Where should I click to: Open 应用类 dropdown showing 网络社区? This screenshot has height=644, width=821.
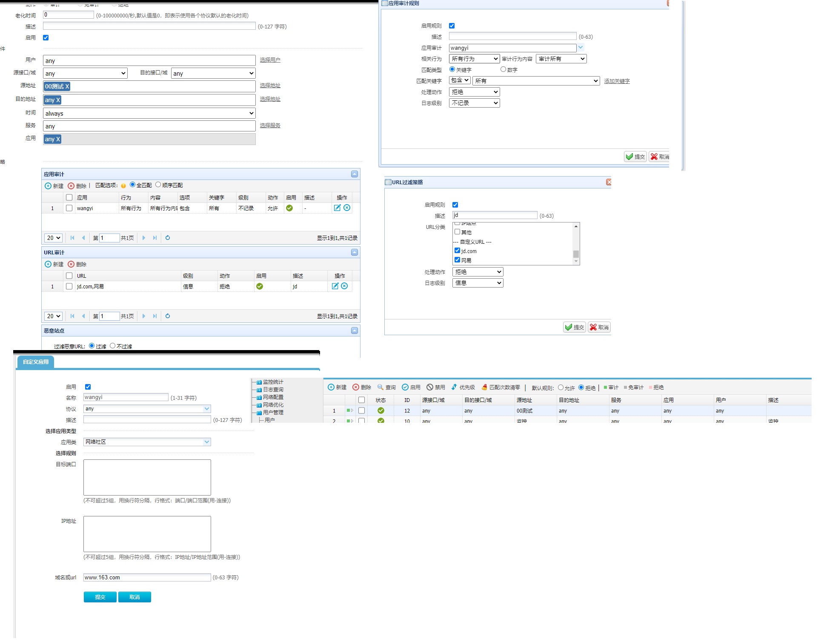tap(147, 442)
